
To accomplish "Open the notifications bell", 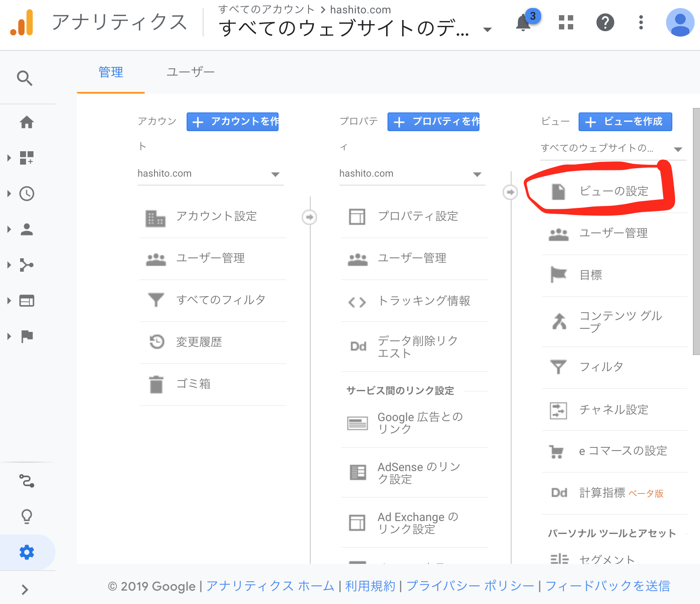I will (524, 22).
